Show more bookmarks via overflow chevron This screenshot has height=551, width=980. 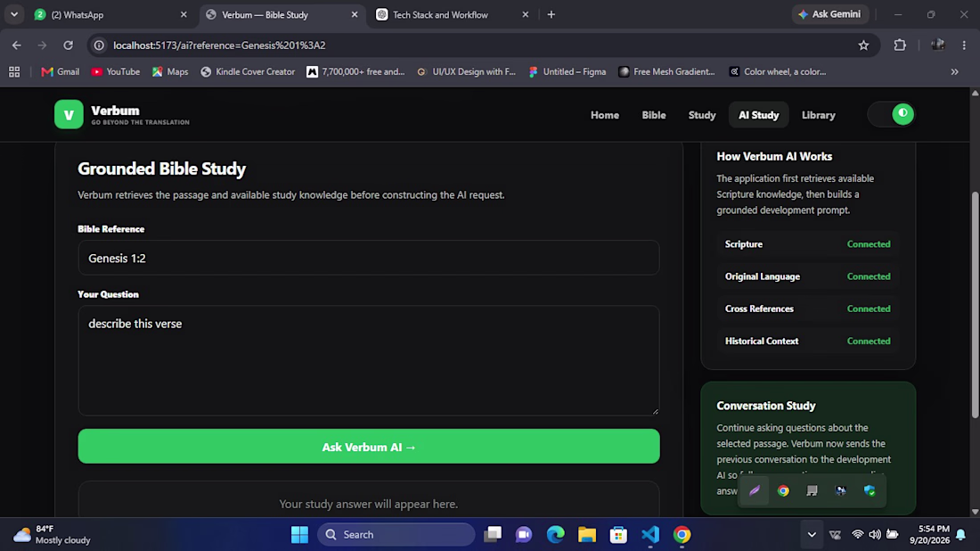pos(954,72)
